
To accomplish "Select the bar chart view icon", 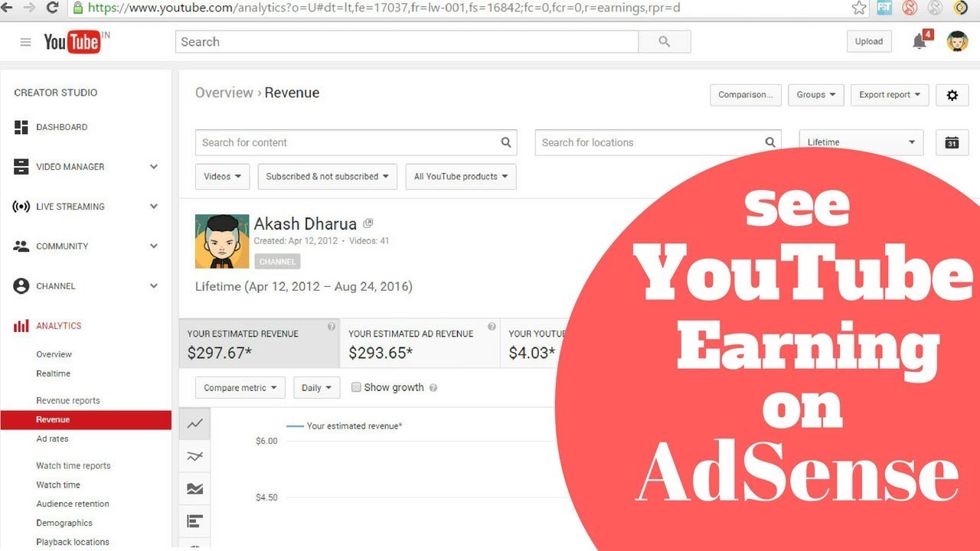I will 195,522.
